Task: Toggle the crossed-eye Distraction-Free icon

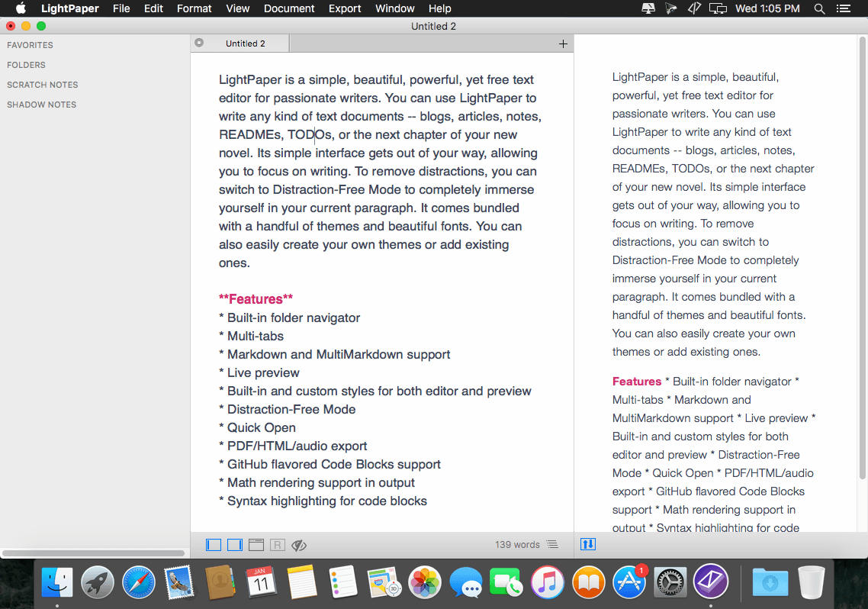Action: click(x=299, y=546)
